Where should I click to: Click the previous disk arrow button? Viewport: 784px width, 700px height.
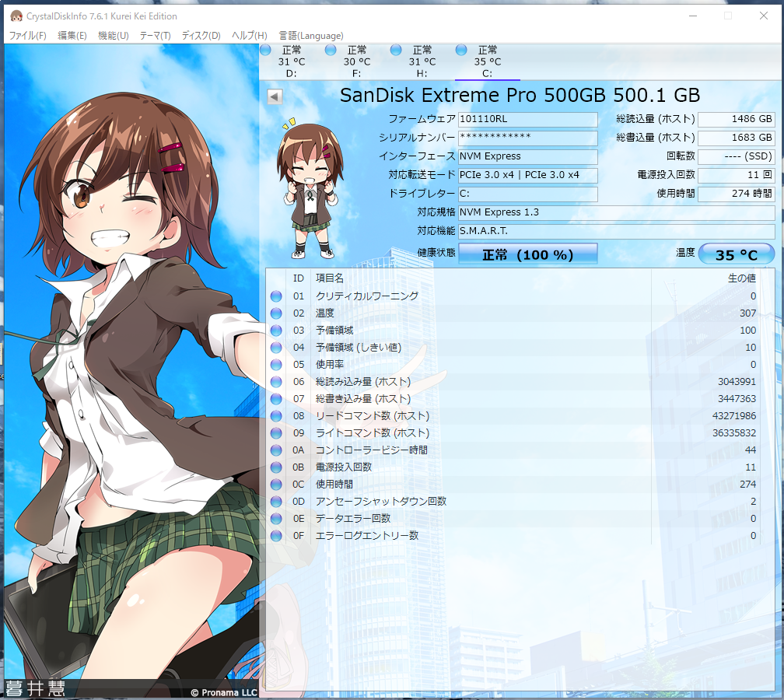275,96
